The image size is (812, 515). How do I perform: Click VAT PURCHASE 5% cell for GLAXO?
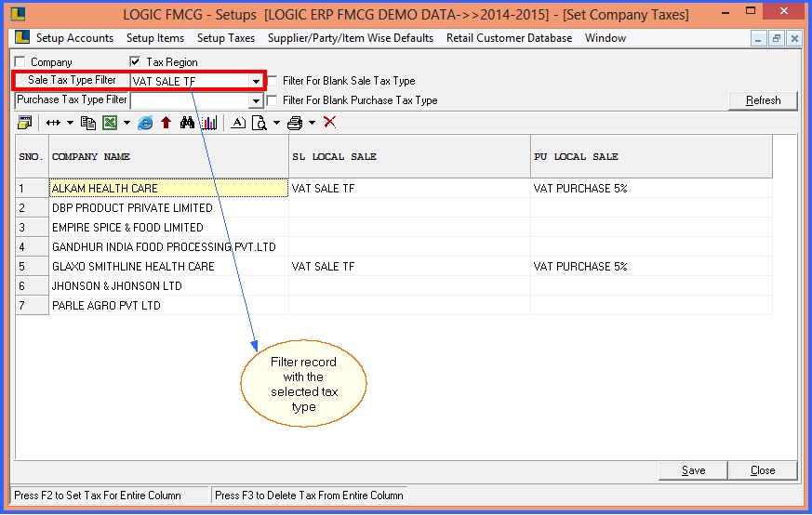coord(651,267)
